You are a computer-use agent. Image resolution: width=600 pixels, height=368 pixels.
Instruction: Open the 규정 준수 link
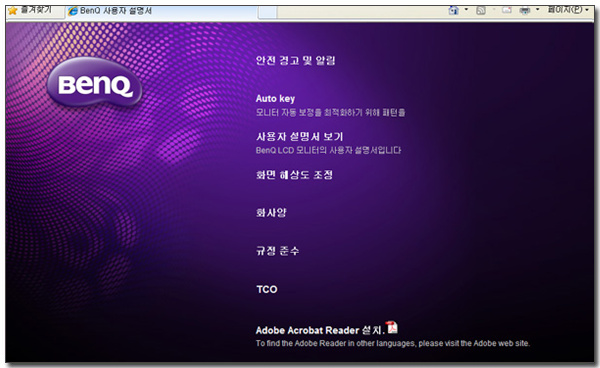coord(277,251)
